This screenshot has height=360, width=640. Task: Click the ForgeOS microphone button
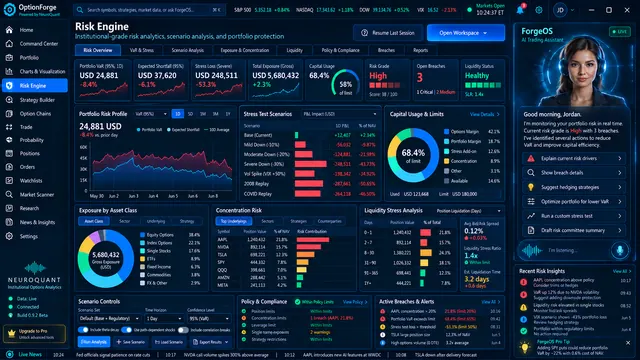(x=620, y=250)
